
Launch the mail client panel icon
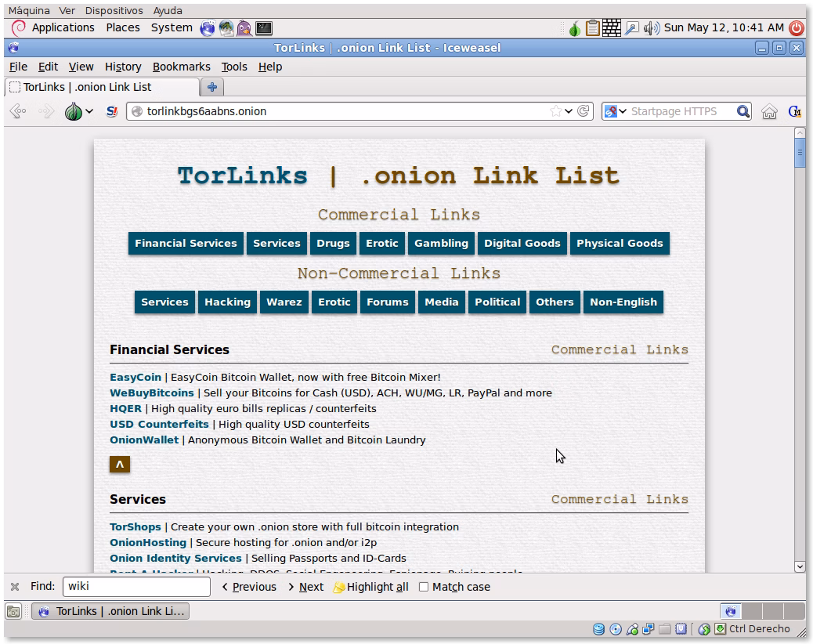point(226,28)
